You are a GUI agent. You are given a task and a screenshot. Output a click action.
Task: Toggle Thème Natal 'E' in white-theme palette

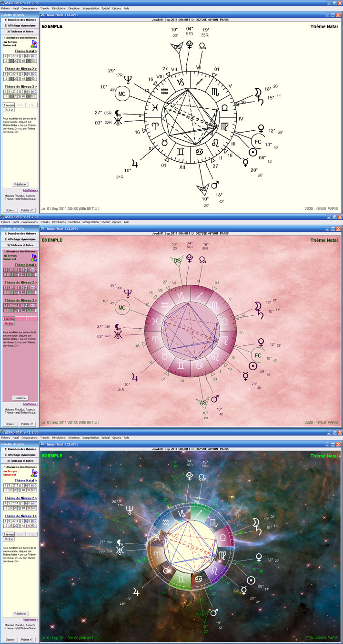click(x=10, y=61)
